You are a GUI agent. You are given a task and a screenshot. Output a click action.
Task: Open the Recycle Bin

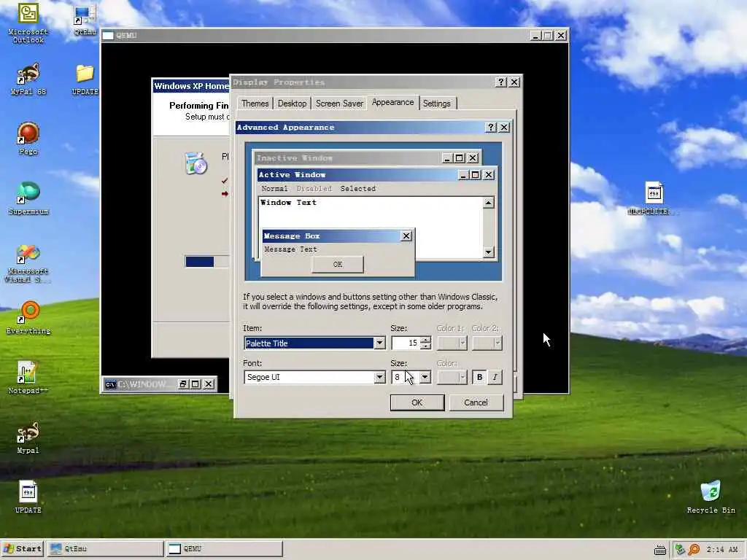pos(711,497)
